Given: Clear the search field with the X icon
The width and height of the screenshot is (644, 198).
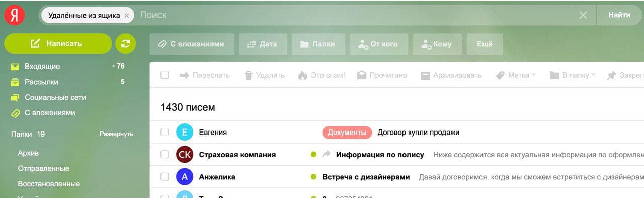Looking at the screenshot, I should point(583,15).
